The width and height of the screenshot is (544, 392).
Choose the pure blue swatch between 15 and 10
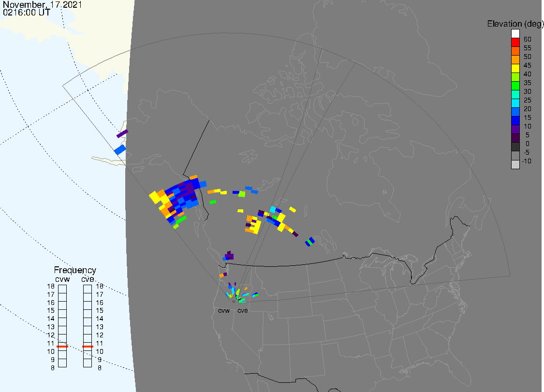pyautogui.click(x=515, y=120)
